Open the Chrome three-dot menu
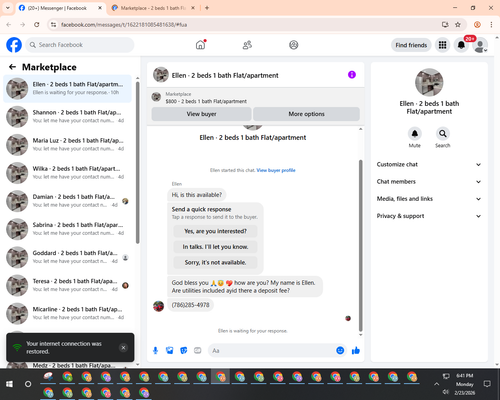Viewport: 500px width, 400px height. coord(491,25)
